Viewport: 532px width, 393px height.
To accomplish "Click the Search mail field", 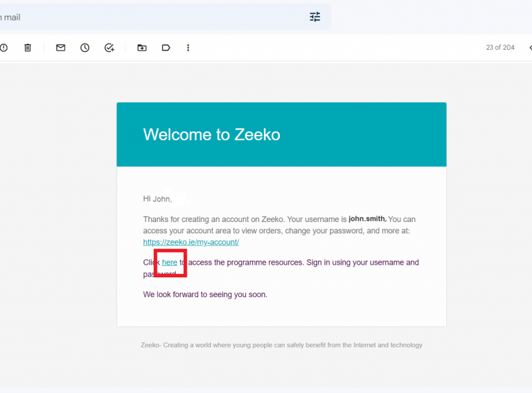I will (x=153, y=17).
